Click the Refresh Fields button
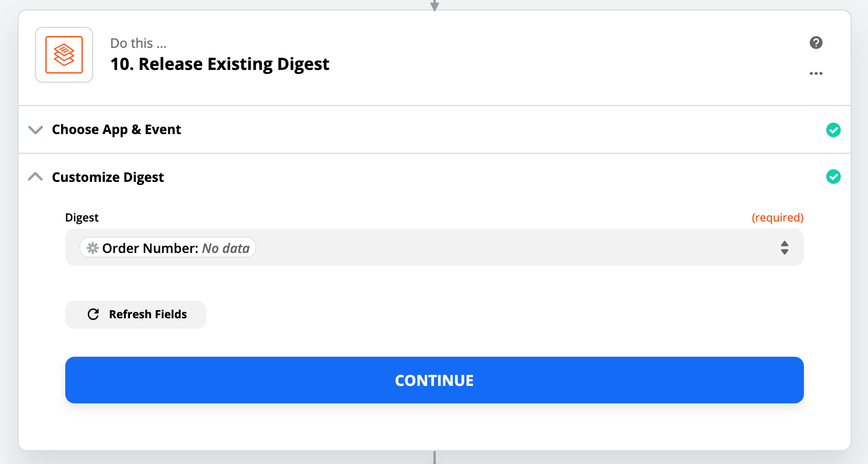 click(x=136, y=315)
